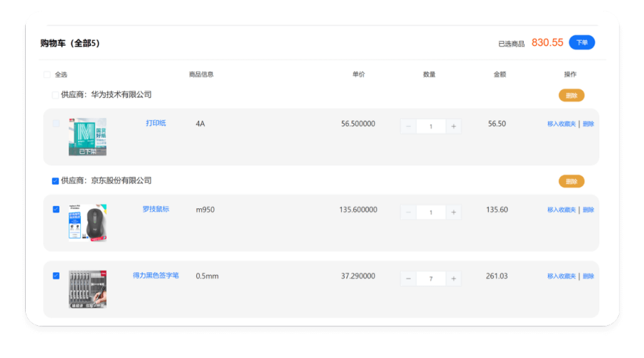The image size is (644, 358).
Task: Click the quantity field for 罗技鼠标
Action: (431, 213)
